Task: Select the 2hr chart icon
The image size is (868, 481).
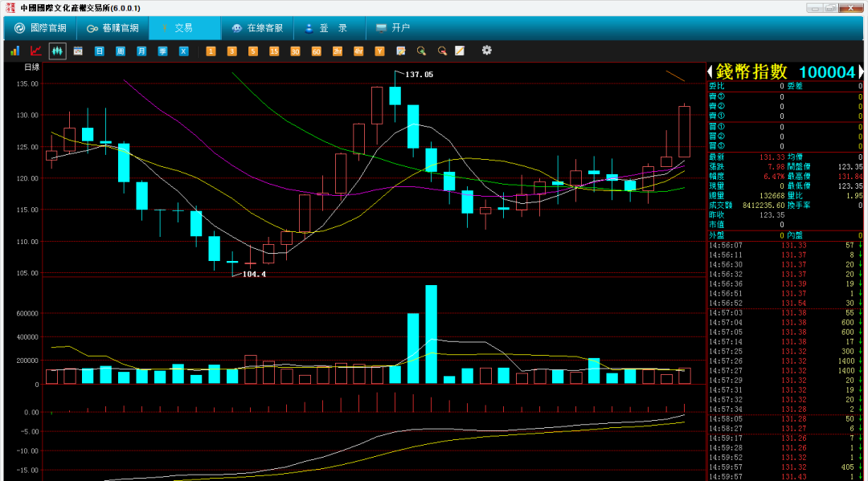Action: [337, 51]
